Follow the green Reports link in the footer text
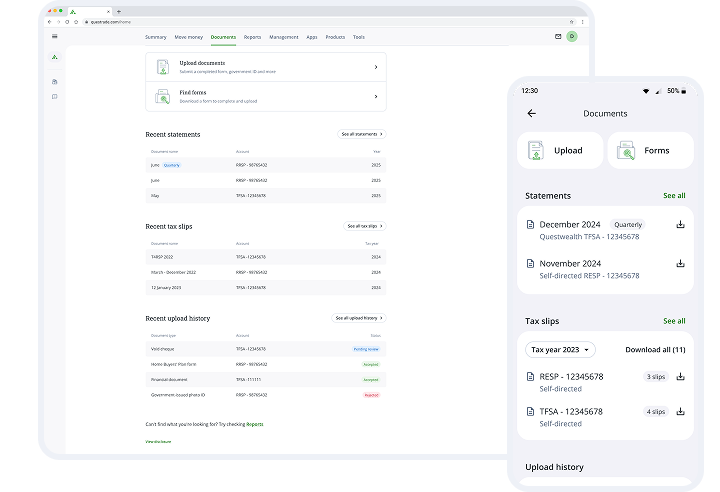 (x=255, y=424)
